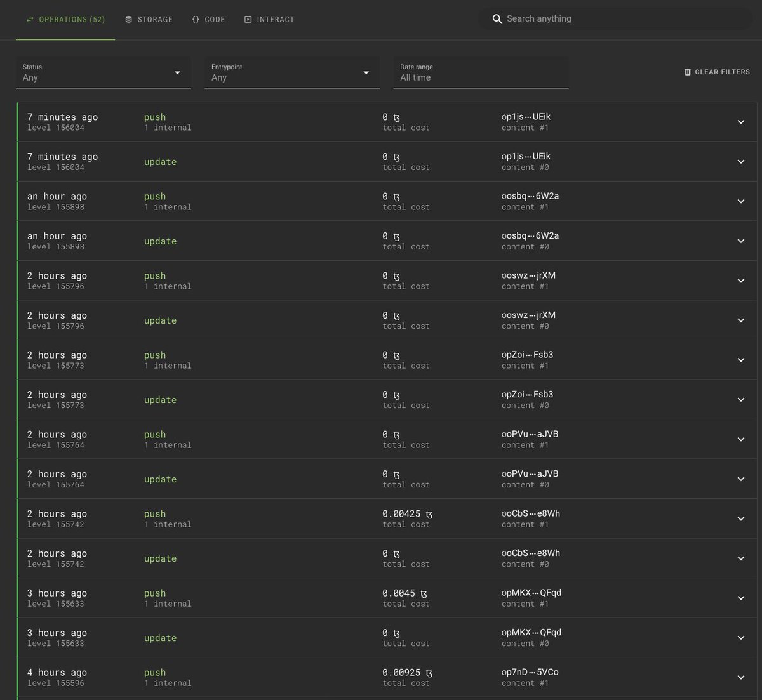This screenshot has height=700, width=762.
Task: Click the Operations tab arrows icon
Action: pyautogui.click(x=29, y=20)
